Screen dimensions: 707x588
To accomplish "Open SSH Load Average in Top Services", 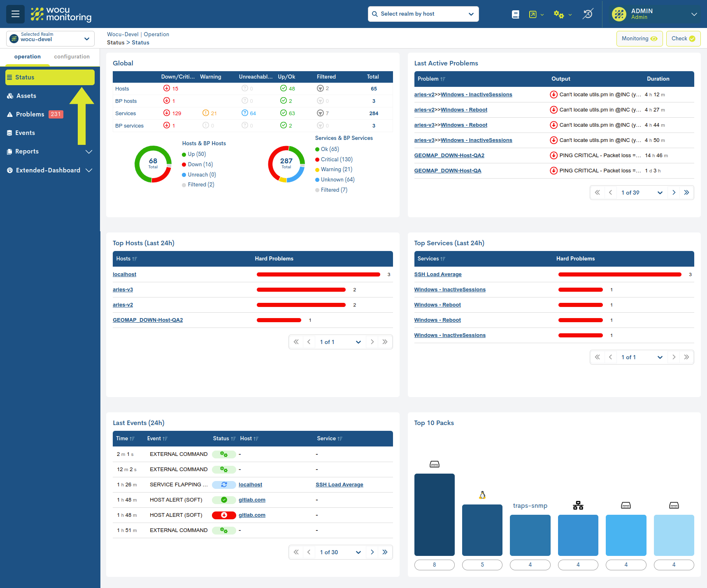I will point(438,274).
